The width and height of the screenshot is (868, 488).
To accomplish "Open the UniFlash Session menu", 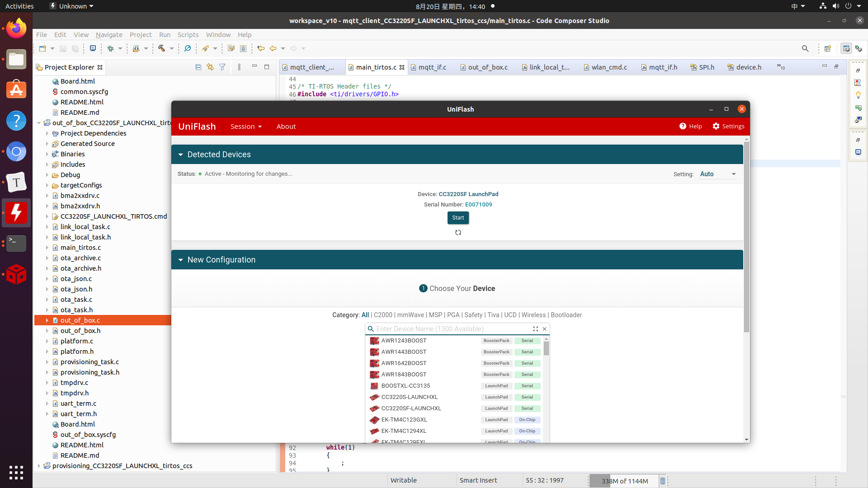I will click(x=246, y=127).
